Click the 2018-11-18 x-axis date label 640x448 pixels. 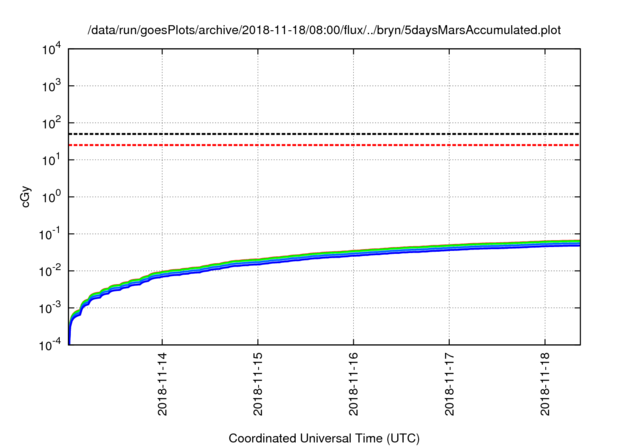545,384
